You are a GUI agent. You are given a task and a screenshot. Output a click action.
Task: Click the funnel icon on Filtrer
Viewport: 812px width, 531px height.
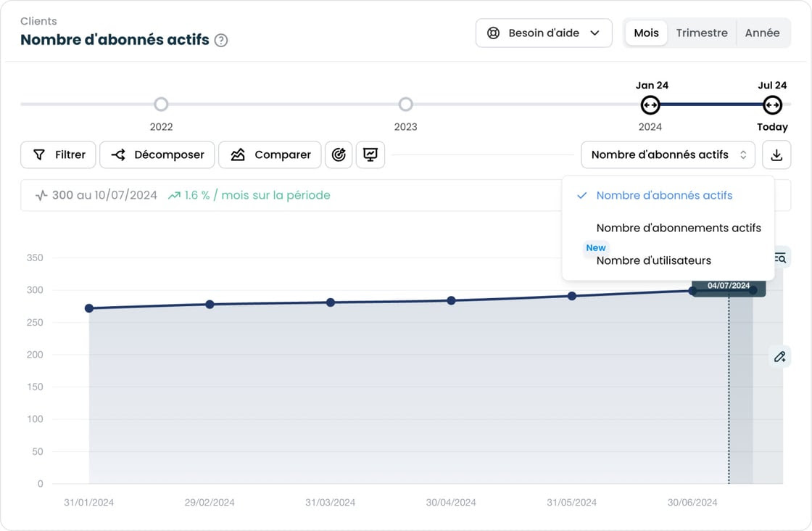pyautogui.click(x=40, y=155)
